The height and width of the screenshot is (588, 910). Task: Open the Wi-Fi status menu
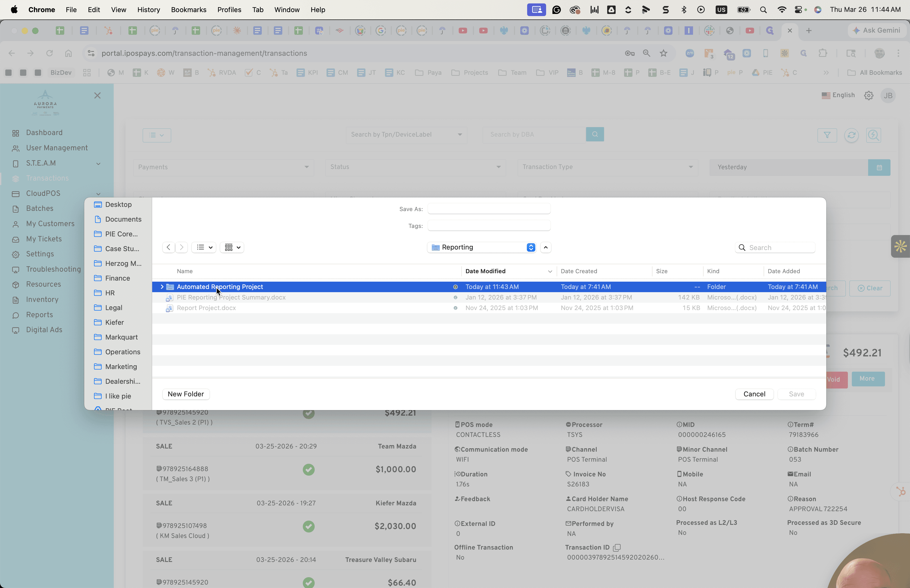(x=781, y=10)
